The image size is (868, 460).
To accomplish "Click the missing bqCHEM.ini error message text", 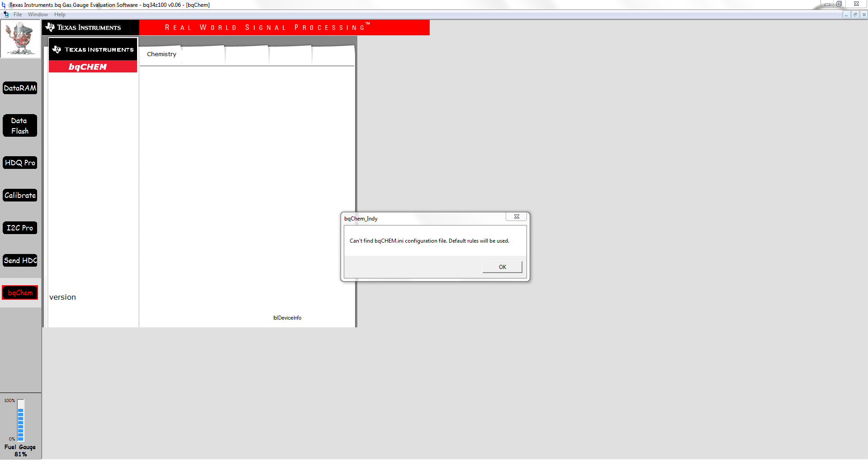I will click(x=429, y=241).
